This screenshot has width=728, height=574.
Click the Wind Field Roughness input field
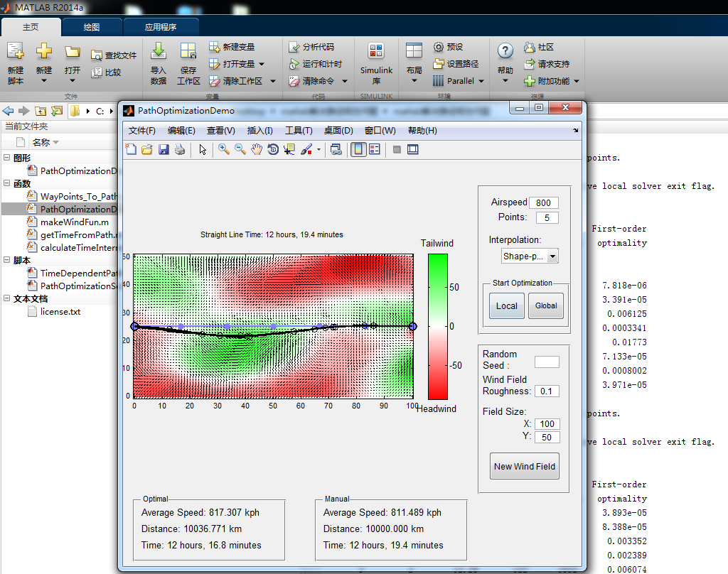[x=547, y=391]
